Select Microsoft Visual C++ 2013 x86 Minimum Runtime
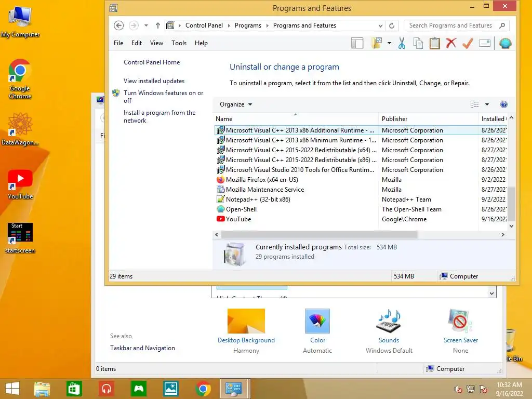 point(361,140)
